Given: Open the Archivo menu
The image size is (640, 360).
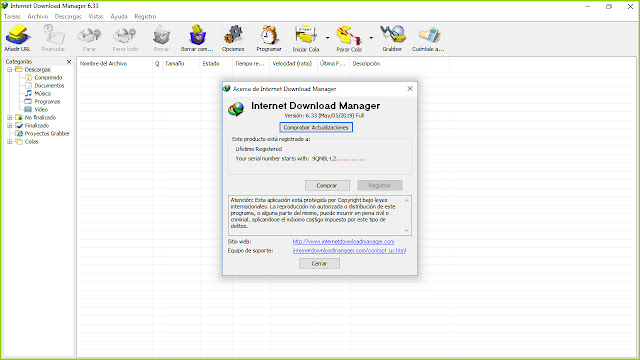Looking at the screenshot, I should (x=38, y=16).
